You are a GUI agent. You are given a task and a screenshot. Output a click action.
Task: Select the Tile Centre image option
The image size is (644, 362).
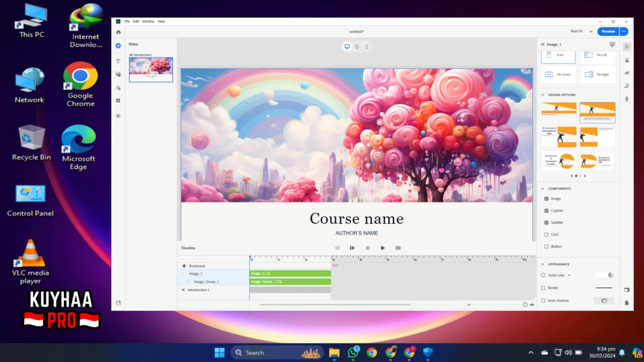pos(558,74)
